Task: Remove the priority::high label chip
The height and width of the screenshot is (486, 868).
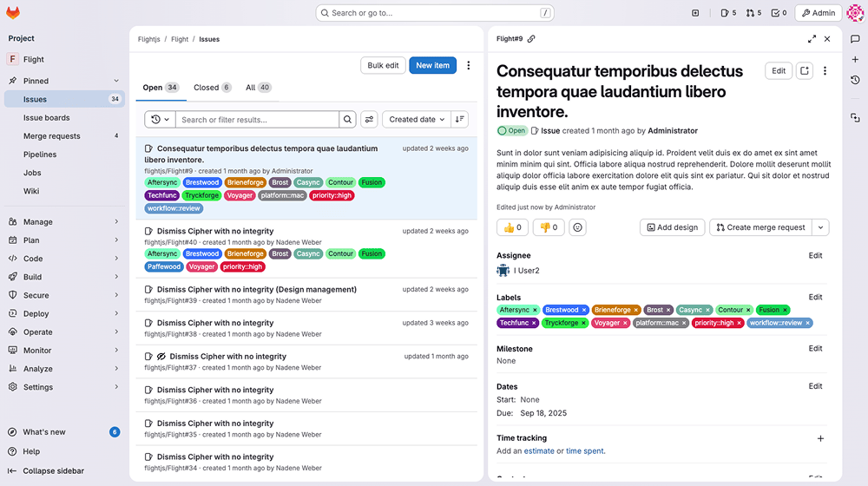Action: (739, 323)
